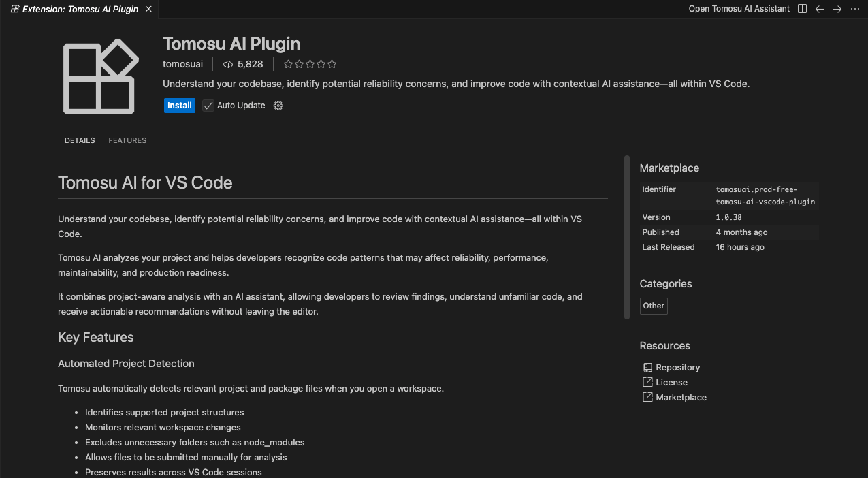The height and width of the screenshot is (478, 868).
Task: Open the License resource link
Action: (671, 382)
